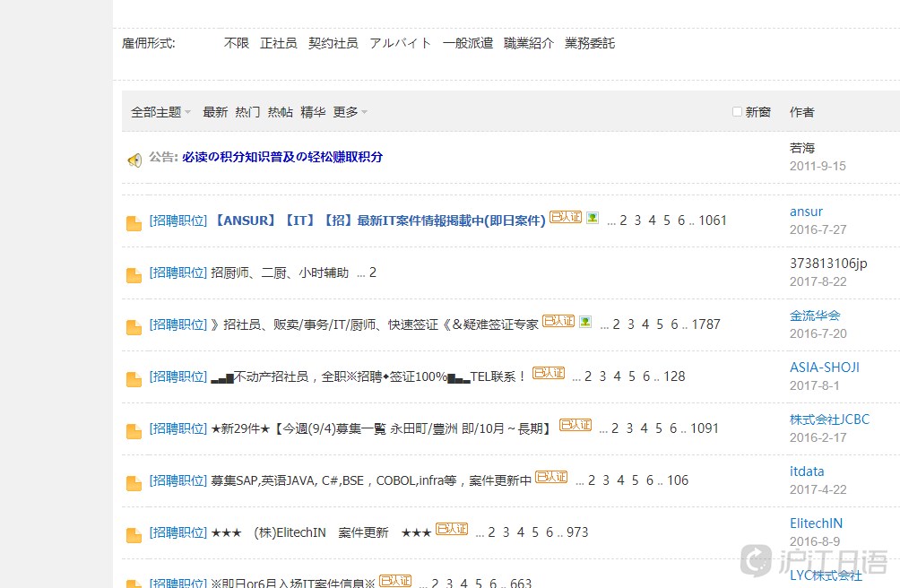Open author profile ansur
900x588 pixels.
pyautogui.click(x=806, y=212)
